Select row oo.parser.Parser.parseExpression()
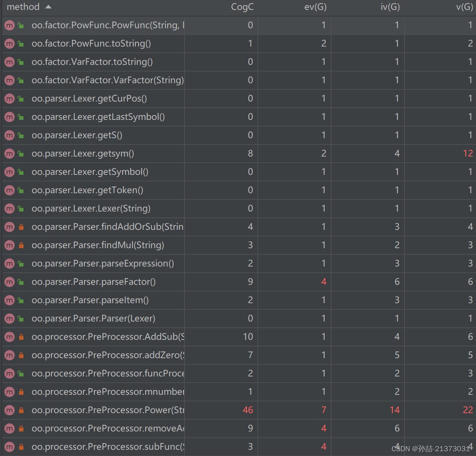This screenshot has width=476, height=456. coord(239,264)
